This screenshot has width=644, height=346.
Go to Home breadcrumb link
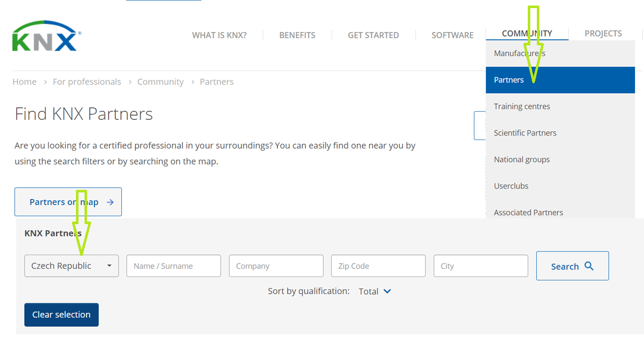25,82
